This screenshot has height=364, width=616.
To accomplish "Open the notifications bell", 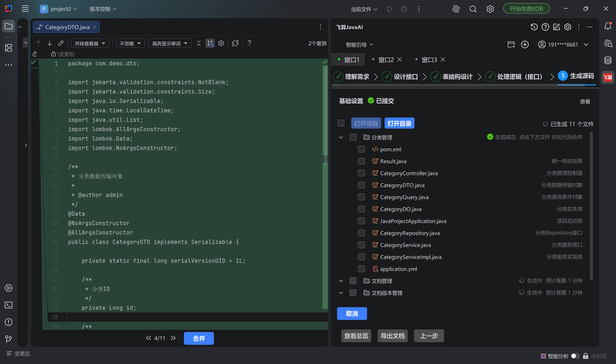I will pos(608,26).
